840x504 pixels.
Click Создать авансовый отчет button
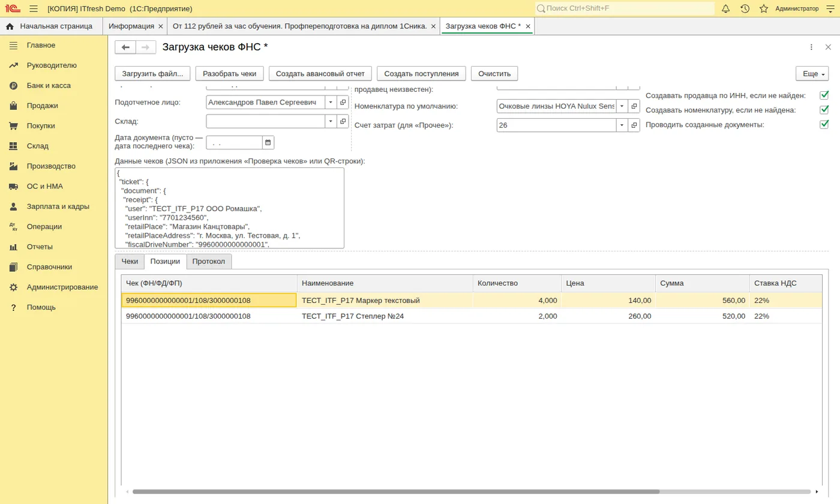coord(320,74)
